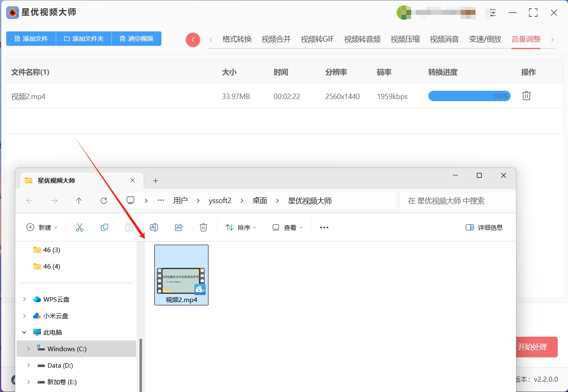
Task: Expand the Data (D:) drive node
Action: tap(28, 365)
